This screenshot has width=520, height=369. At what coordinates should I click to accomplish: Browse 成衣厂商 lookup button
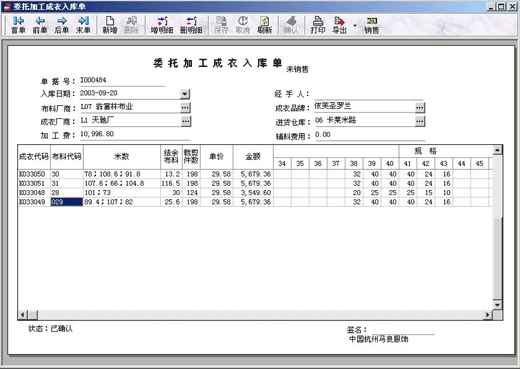[x=186, y=121]
